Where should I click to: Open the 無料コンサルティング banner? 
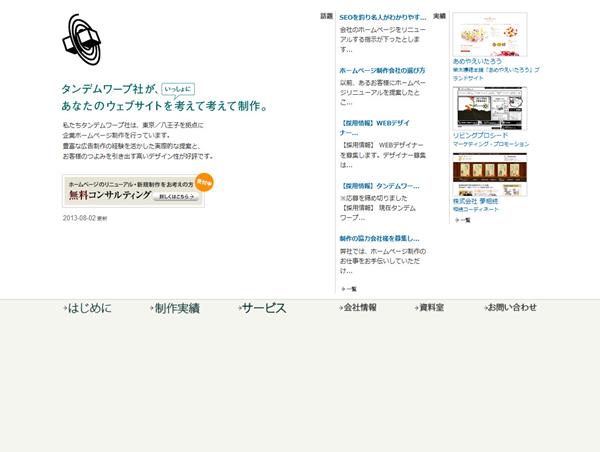134,191
